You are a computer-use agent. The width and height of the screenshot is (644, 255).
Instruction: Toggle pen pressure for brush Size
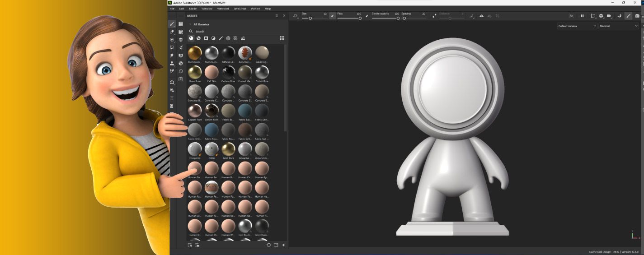coord(333,16)
